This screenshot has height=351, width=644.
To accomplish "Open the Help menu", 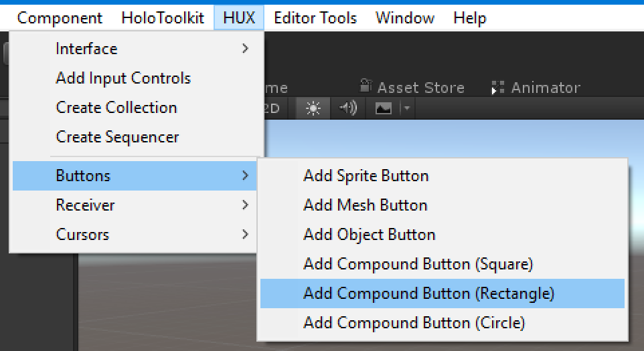I will tap(470, 18).
